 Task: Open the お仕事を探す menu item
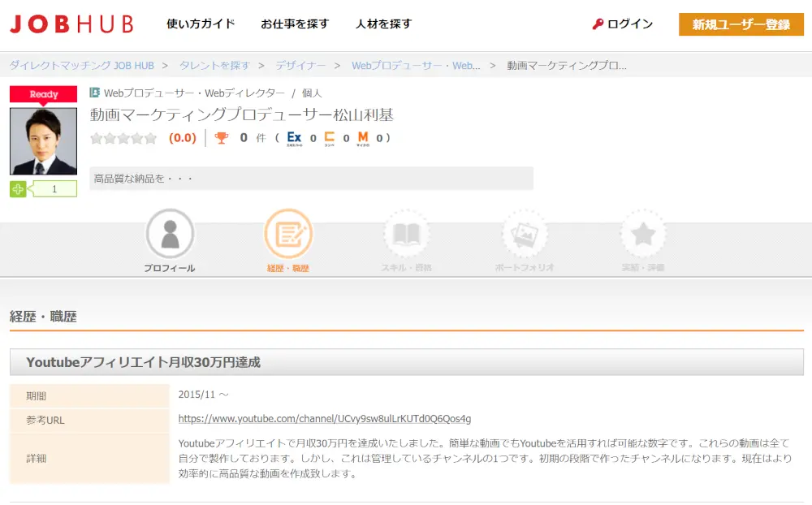(295, 25)
